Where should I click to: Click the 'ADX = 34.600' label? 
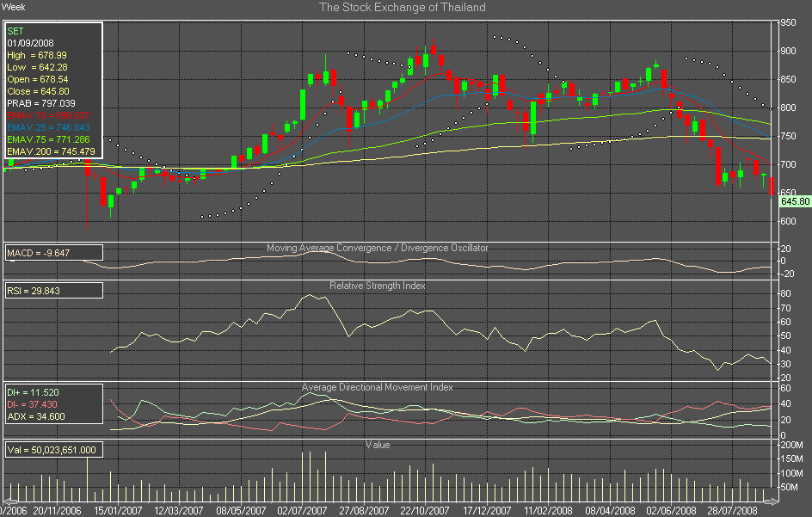pyautogui.click(x=36, y=416)
